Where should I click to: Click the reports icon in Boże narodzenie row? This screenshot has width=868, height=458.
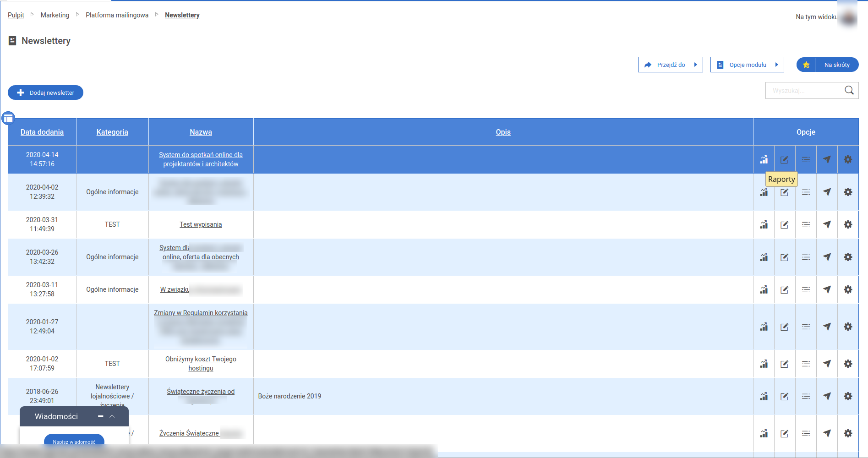click(x=764, y=396)
